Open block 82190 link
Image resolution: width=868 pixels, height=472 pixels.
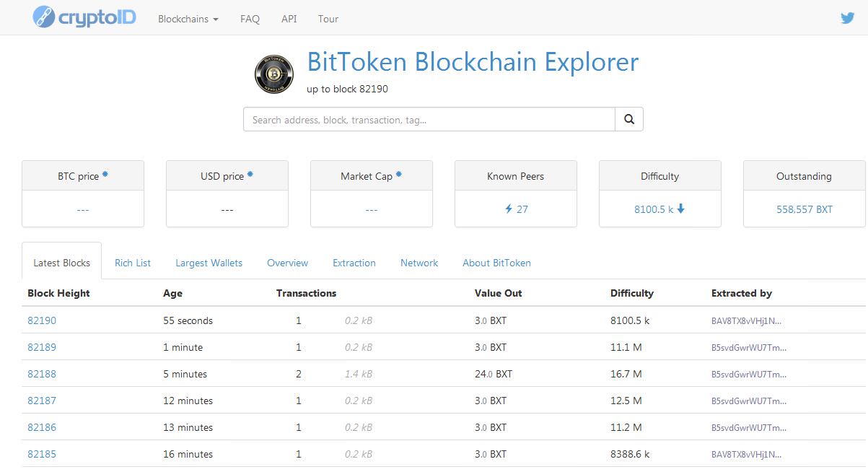[42, 320]
